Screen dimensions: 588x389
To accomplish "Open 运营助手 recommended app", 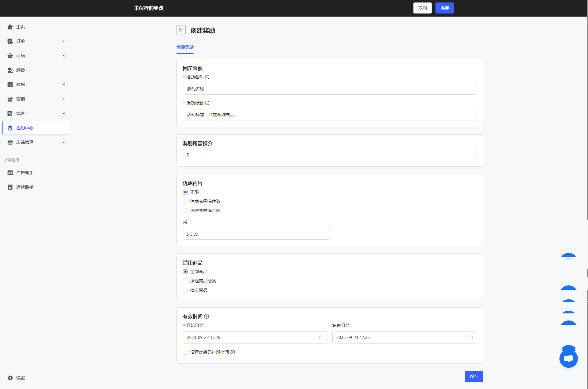I will (x=36, y=187).
